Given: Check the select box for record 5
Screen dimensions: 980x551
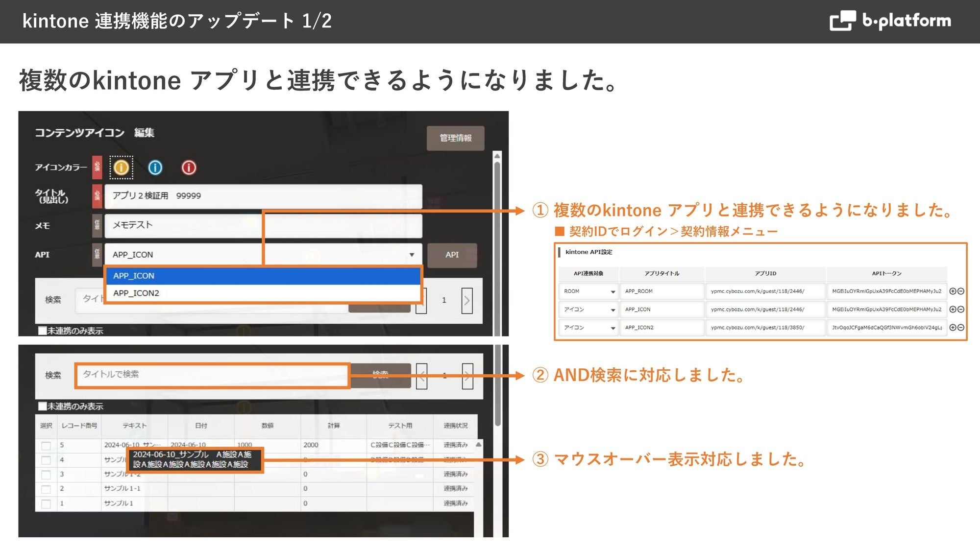Looking at the screenshot, I should 46,446.
